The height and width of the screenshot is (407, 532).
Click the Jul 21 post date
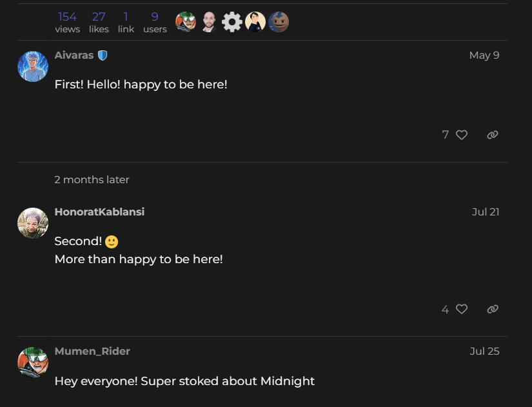tap(486, 212)
